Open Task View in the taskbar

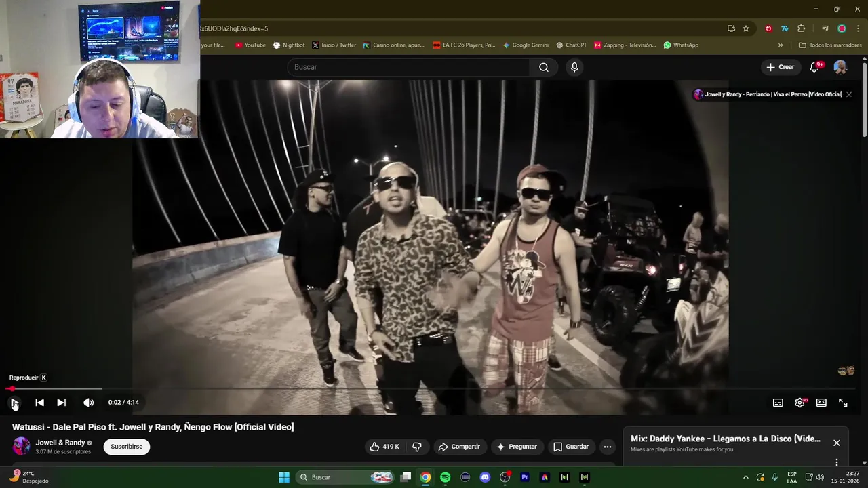tap(406, 477)
